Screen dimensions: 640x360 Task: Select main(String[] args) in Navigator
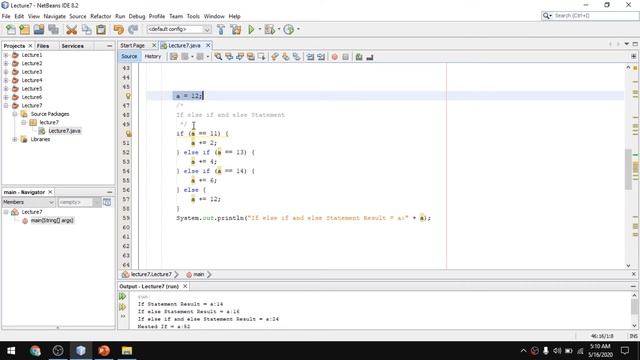[x=52, y=220]
